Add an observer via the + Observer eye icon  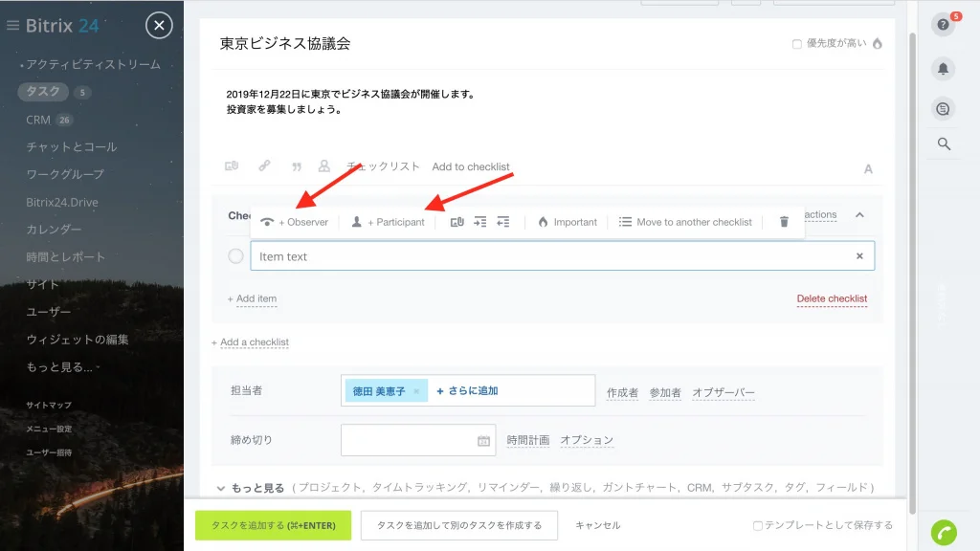tap(295, 222)
